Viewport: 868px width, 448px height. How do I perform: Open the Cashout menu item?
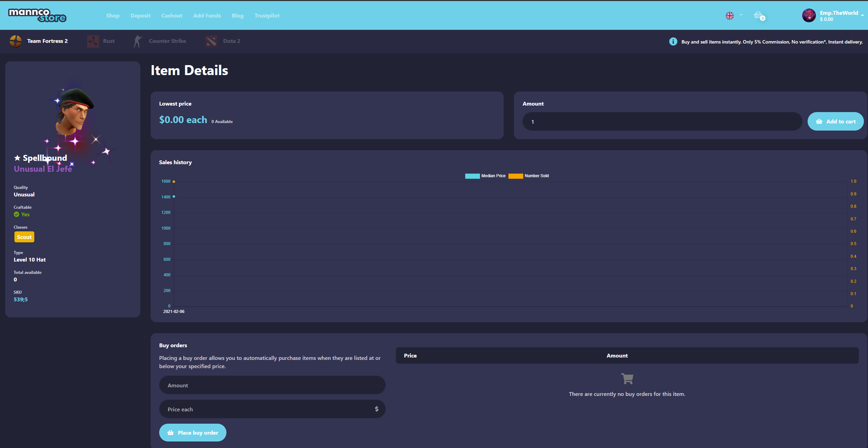(172, 15)
